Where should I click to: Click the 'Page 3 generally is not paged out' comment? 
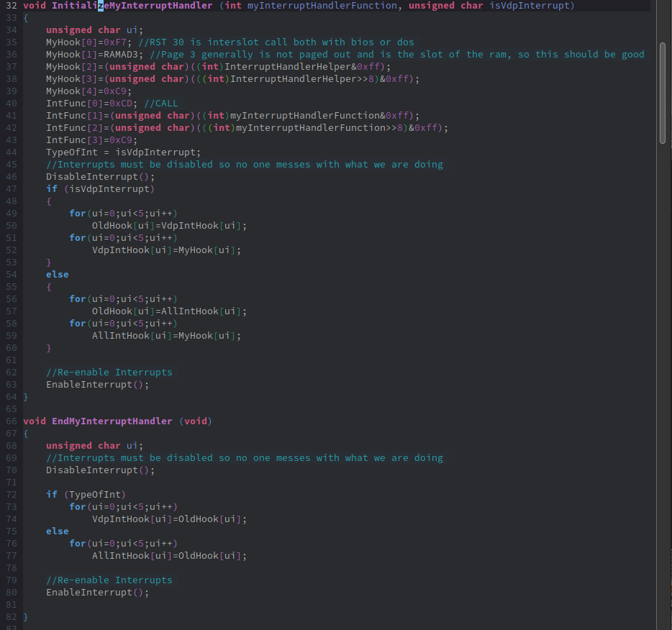coord(397,55)
